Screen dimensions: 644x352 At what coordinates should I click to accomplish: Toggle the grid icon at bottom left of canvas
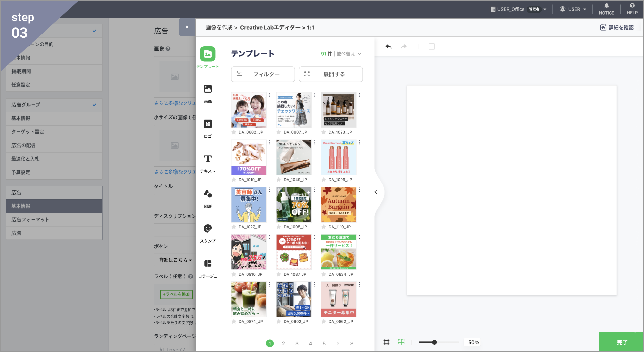(x=386, y=342)
